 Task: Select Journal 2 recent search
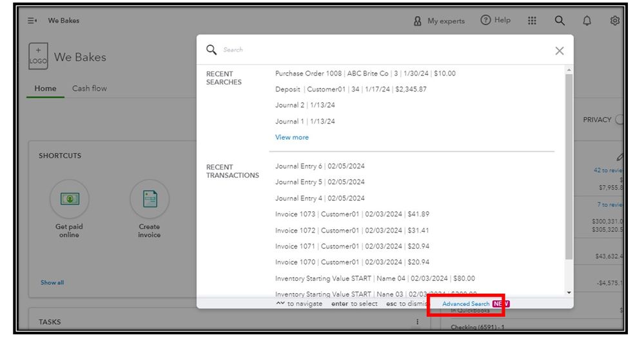click(x=305, y=105)
